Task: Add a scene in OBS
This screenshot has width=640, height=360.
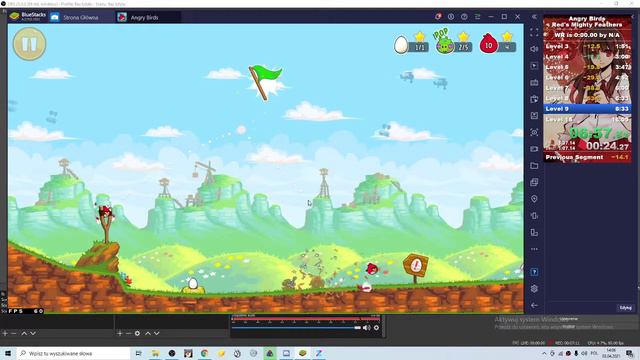Action: [x=5, y=333]
